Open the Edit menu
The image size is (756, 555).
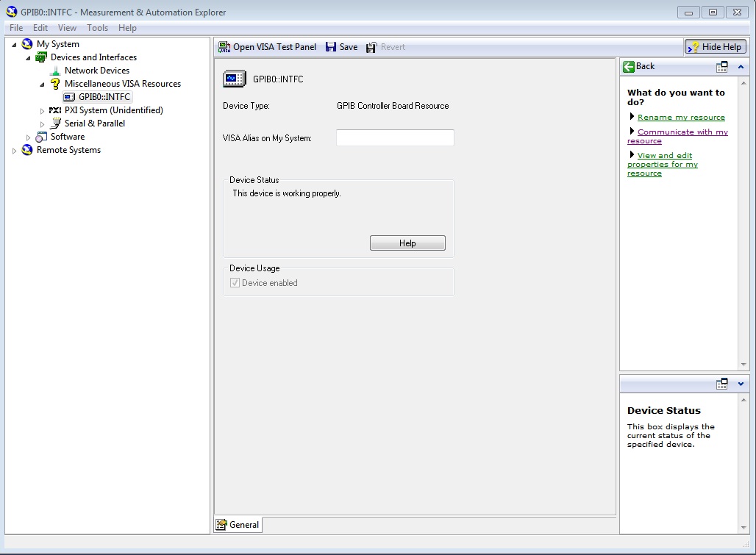coord(40,28)
